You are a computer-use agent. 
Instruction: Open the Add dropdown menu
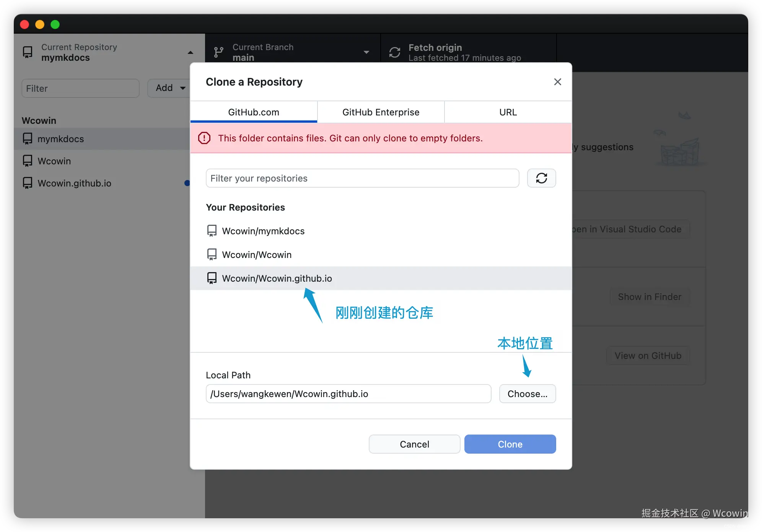(170, 88)
